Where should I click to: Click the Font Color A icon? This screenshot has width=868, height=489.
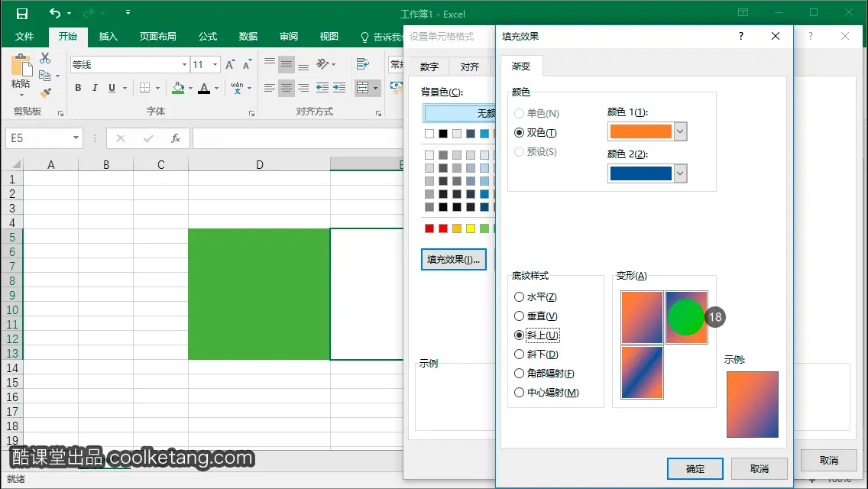(x=204, y=88)
